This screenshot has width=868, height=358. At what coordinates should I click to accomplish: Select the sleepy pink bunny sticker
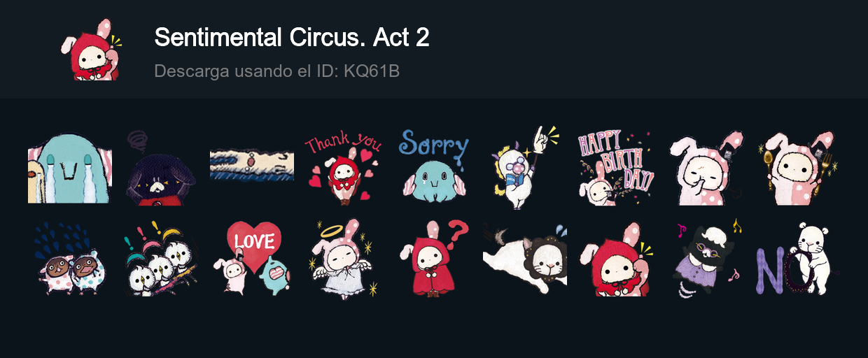[707, 167]
